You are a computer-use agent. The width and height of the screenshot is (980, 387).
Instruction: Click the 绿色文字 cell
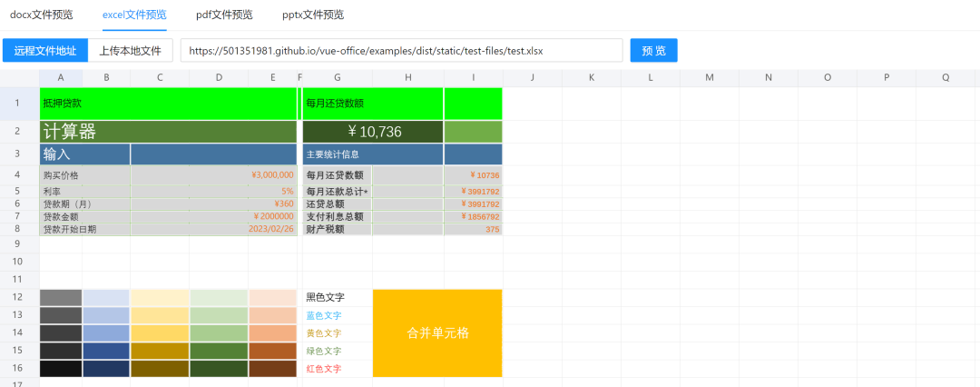pos(338,351)
